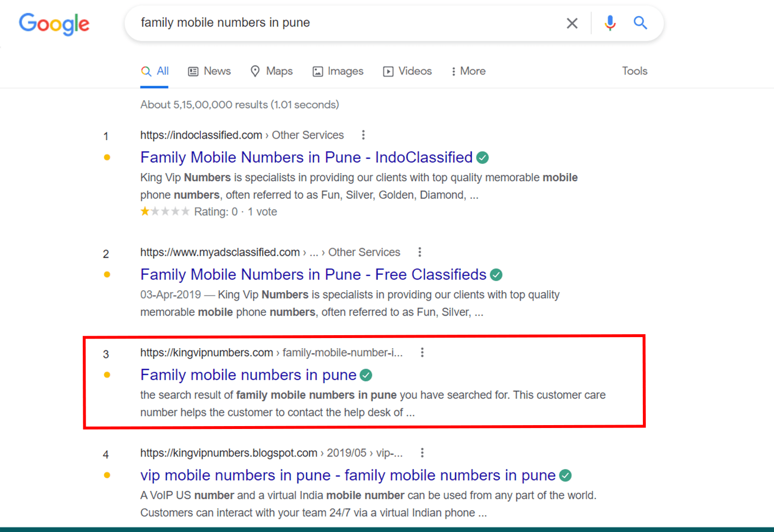
Task: Click the verified checkmark next to Free Classifieds
Action: pos(496,275)
